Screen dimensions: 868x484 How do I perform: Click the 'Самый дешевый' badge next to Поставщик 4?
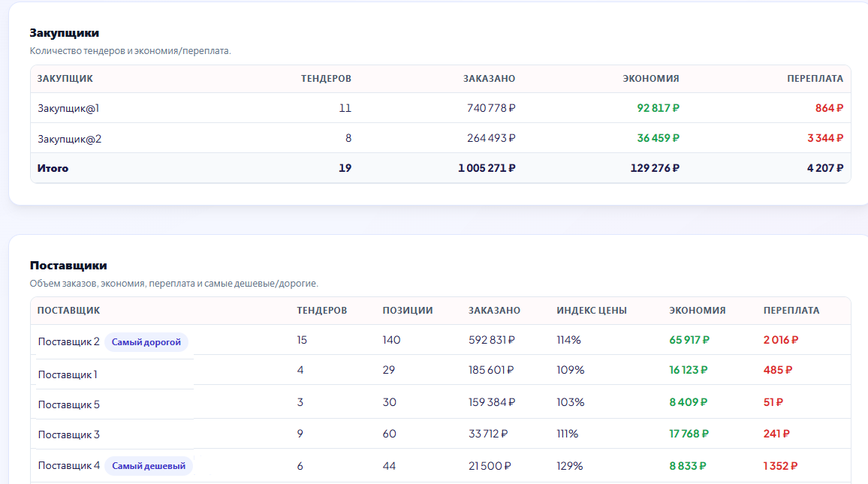[x=149, y=466]
